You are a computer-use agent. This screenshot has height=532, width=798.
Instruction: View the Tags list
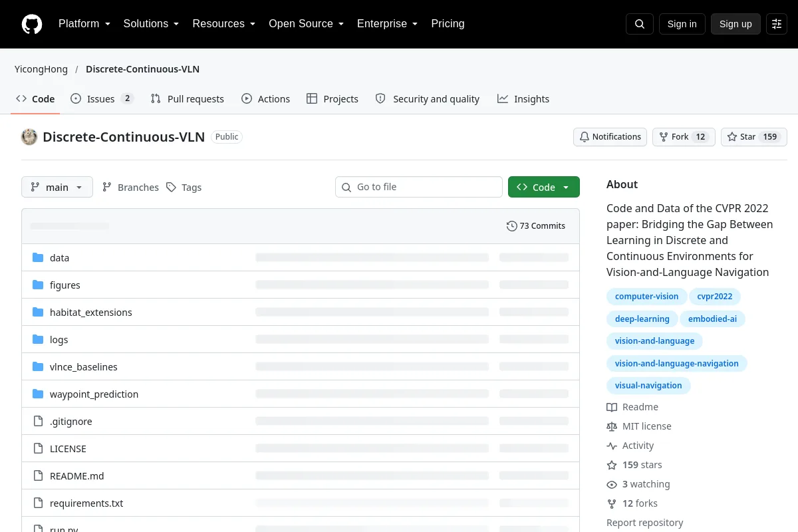[184, 188]
